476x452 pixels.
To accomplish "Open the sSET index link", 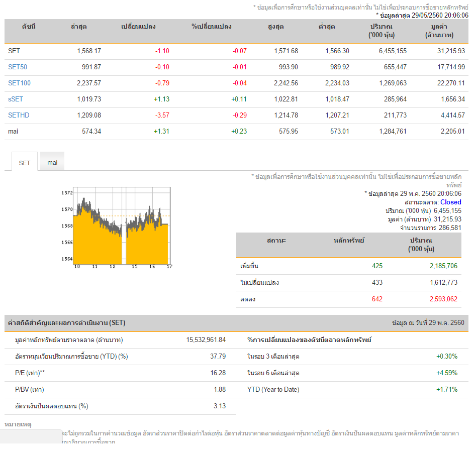I will 16,99.
